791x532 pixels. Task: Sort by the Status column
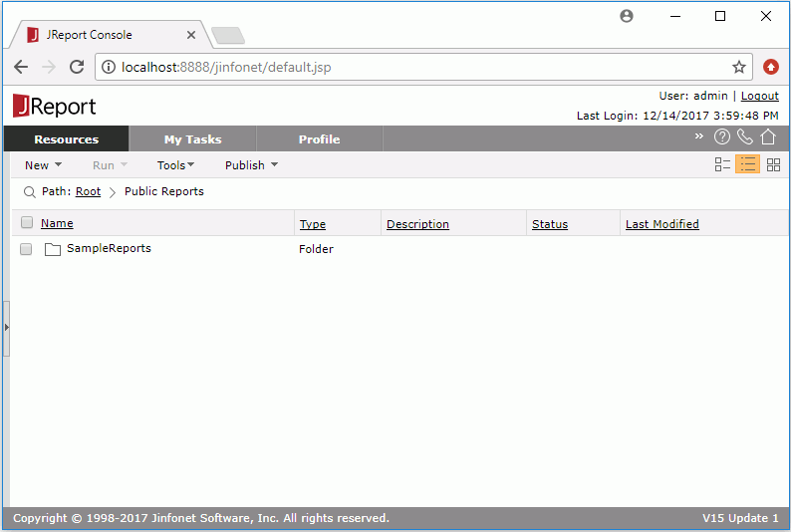click(550, 224)
